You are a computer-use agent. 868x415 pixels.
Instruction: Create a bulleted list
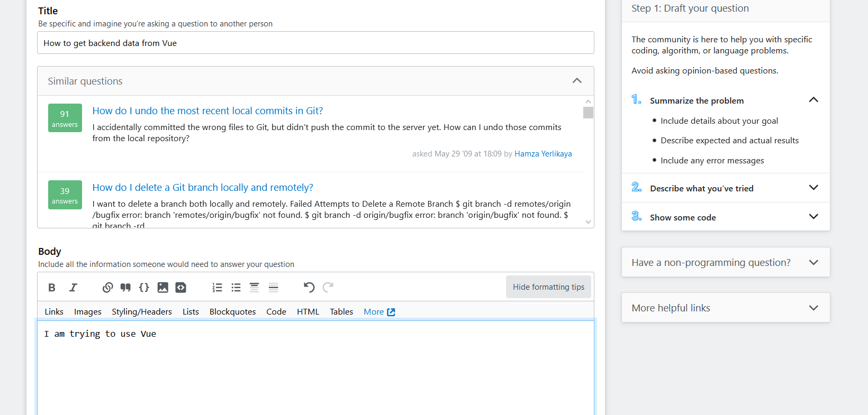pos(236,288)
